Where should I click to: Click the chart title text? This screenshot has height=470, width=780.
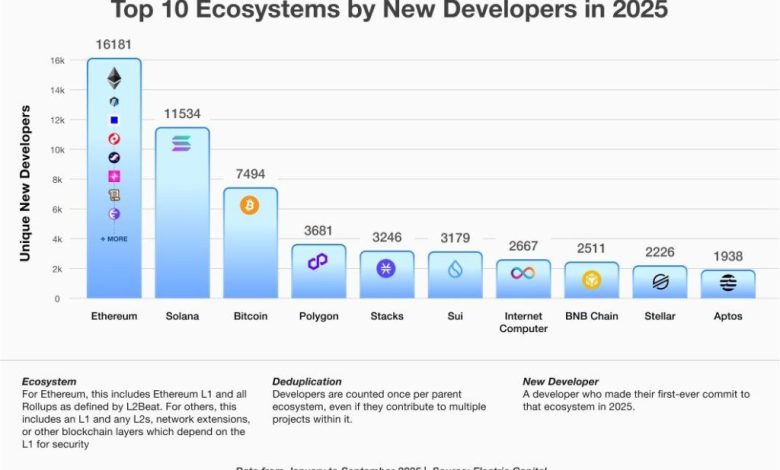point(389,11)
